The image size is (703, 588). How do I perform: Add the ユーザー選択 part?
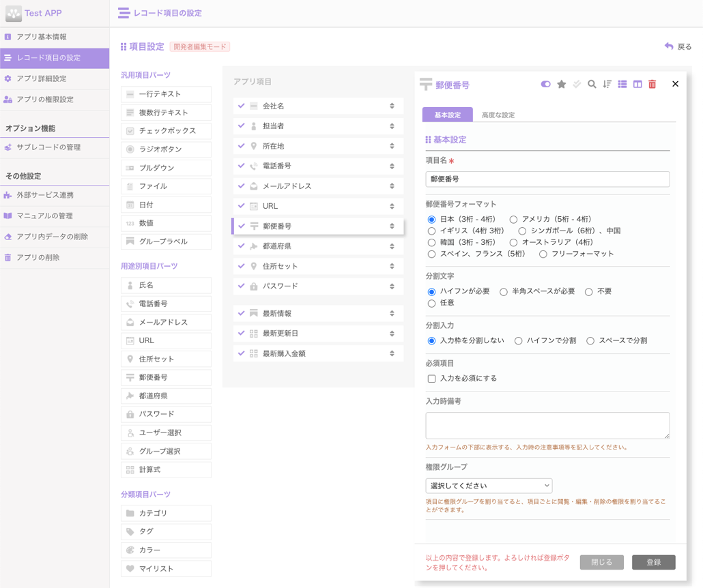166,433
